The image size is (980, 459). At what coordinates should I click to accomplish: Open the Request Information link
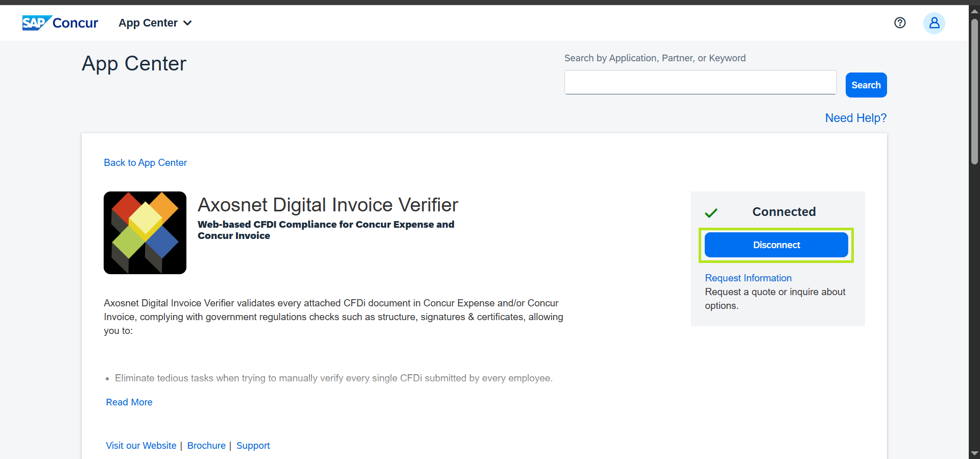tap(748, 278)
